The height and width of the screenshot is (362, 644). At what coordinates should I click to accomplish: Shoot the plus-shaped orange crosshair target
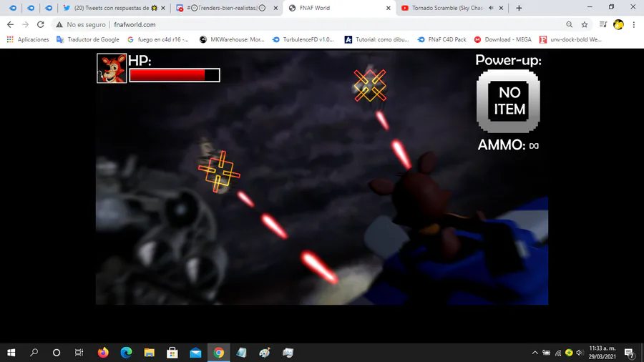click(219, 171)
